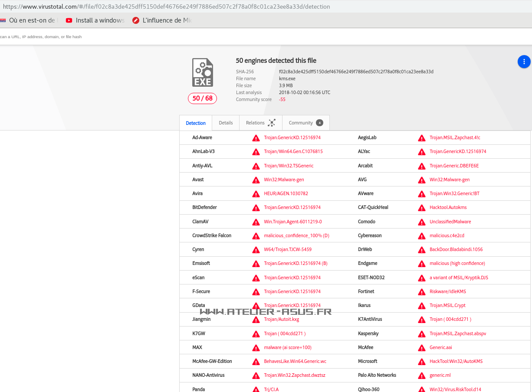Click the warning icon in the Microsoft row
The height and width of the screenshot is (392, 532).
[x=422, y=362]
